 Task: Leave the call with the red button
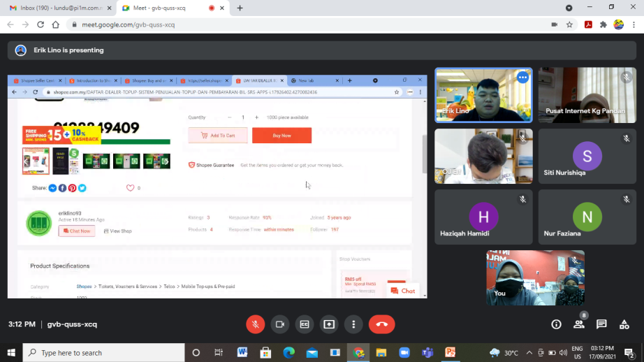coord(382,324)
